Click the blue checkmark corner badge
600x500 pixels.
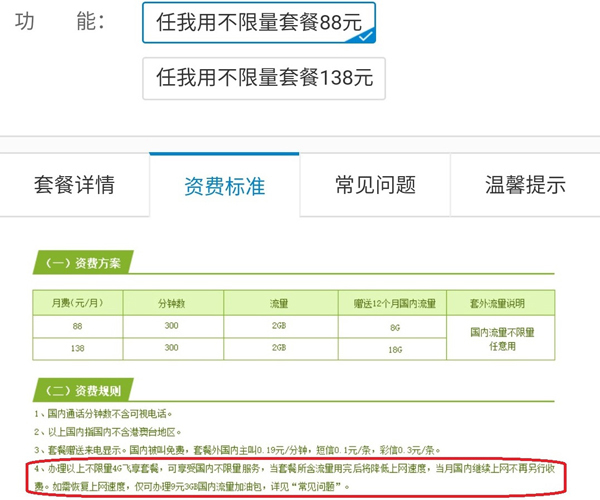coord(364,36)
